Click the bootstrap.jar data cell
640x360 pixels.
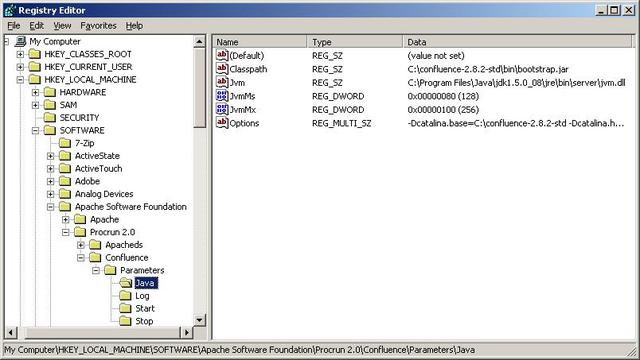click(x=488, y=69)
